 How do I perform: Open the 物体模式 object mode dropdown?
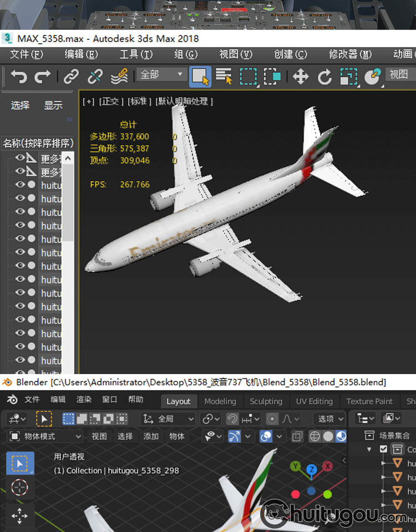click(x=45, y=437)
